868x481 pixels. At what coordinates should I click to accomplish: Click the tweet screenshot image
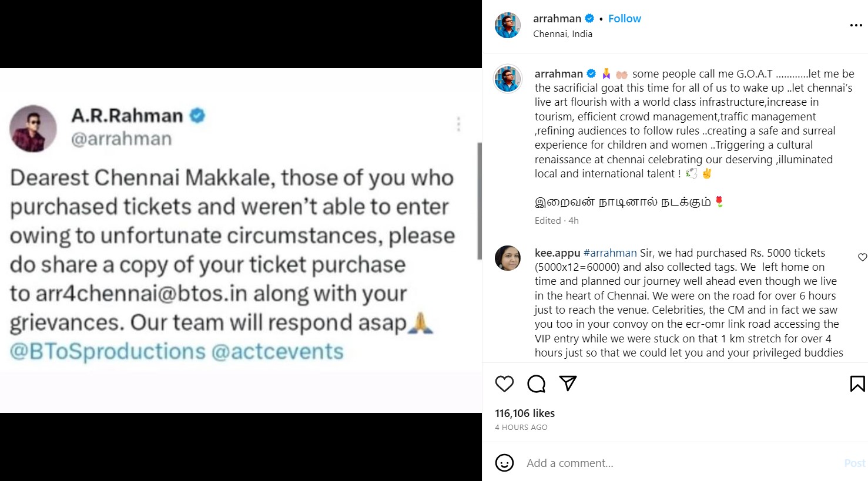click(241, 240)
